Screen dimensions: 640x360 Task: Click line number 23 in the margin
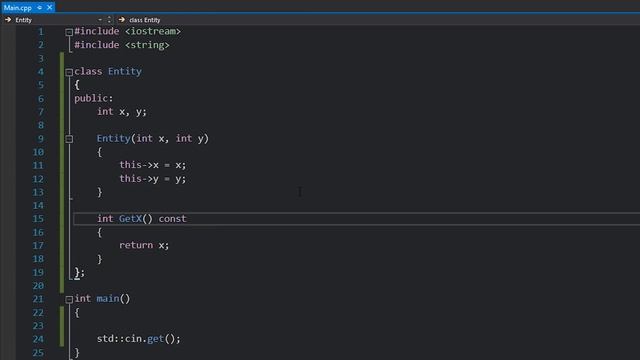point(38,326)
